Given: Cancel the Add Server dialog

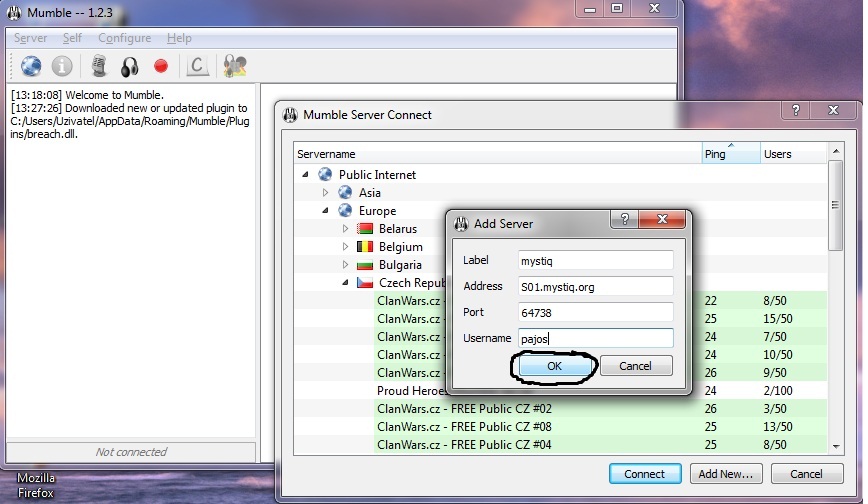Looking at the screenshot, I should pyautogui.click(x=636, y=366).
